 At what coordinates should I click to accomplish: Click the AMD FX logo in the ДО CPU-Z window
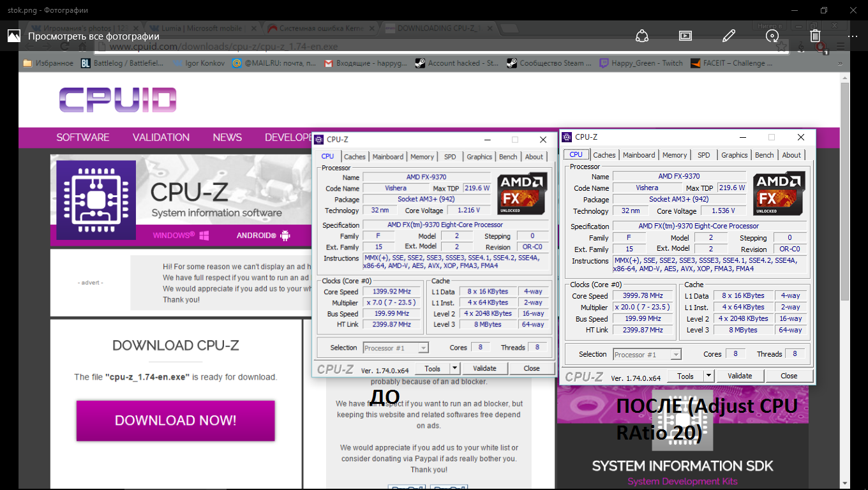pos(521,194)
